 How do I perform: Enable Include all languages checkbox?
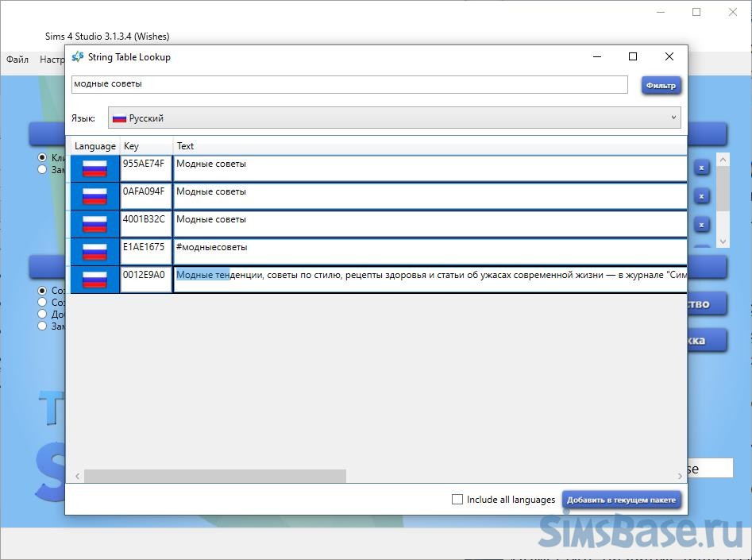coord(457,500)
